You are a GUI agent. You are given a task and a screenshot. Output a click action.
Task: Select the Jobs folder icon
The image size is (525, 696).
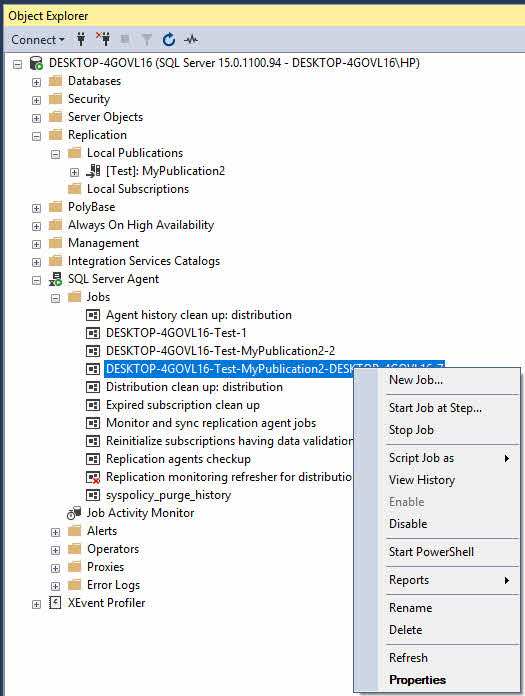pos(75,297)
